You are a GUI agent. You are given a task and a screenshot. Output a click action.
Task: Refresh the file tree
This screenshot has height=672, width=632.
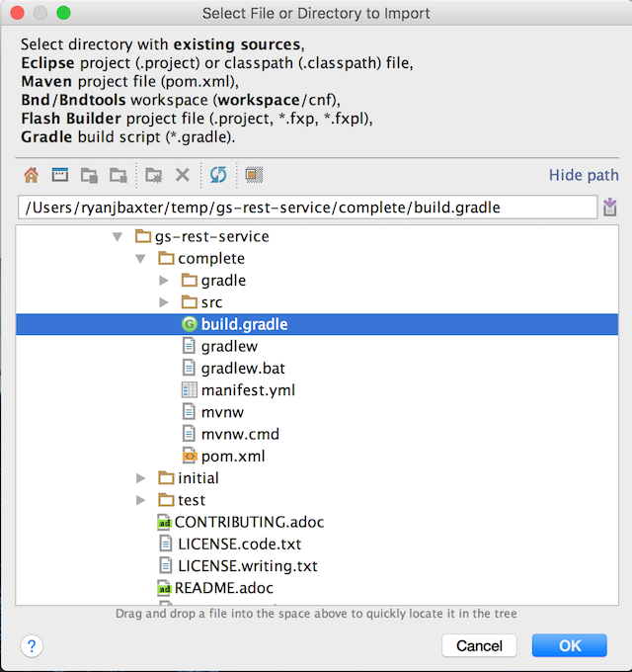pyautogui.click(x=218, y=175)
